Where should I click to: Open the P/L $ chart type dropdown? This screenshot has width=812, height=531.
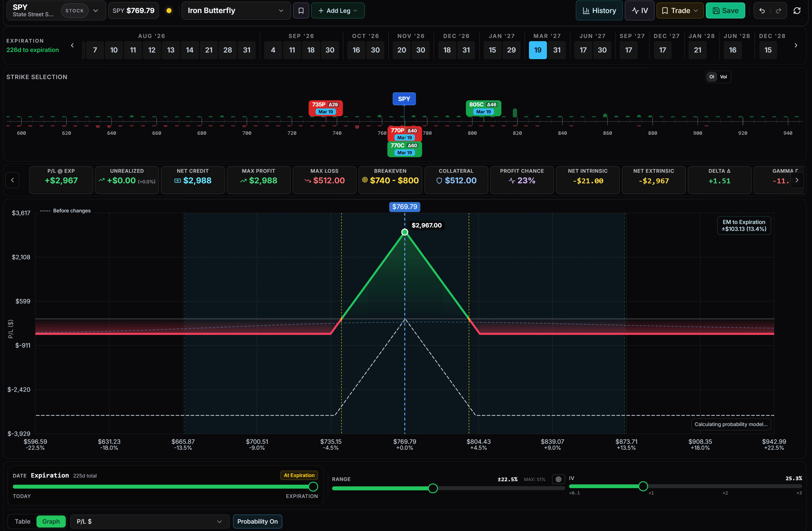(150, 521)
